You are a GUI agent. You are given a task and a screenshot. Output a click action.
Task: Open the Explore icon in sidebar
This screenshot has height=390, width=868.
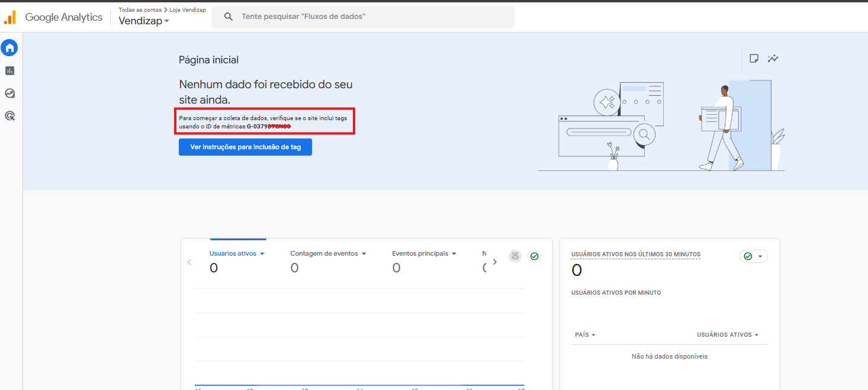[x=9, y=94]
